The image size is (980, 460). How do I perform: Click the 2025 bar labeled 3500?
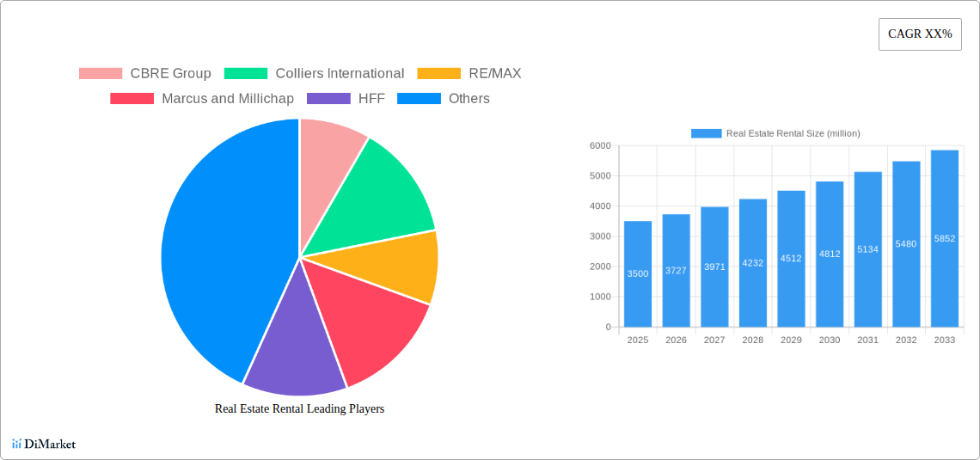click(638, 273)
